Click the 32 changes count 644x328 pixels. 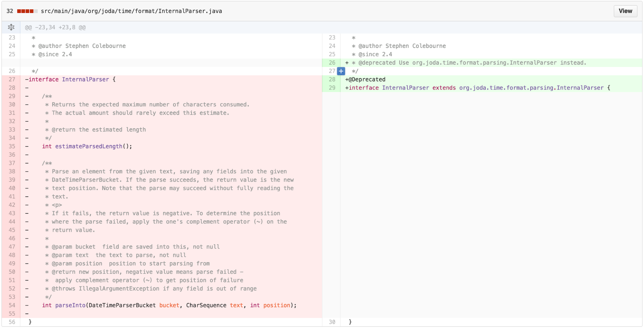click(10, 11)
